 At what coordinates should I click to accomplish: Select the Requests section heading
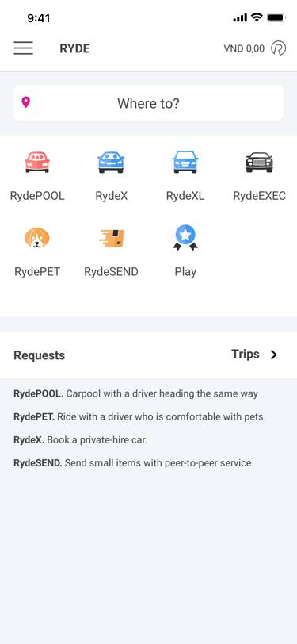click(40, 355)
